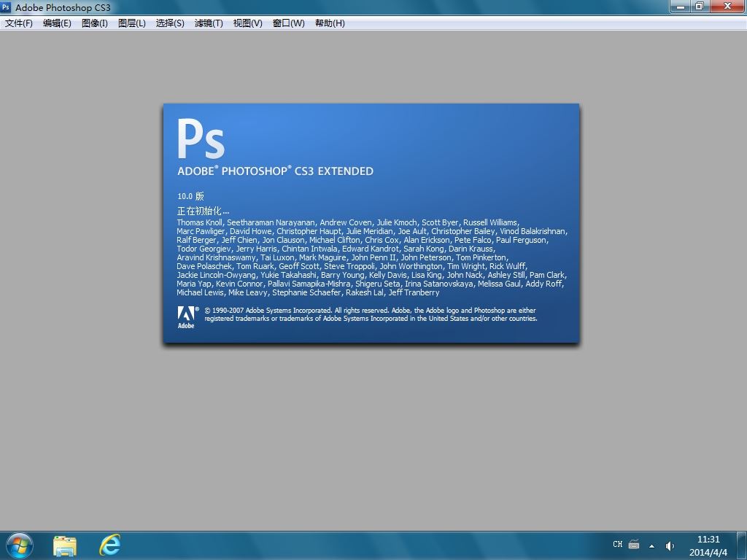Click the CH input language indicator
This screenshot has width=747, height=560.
coord(617,544)
